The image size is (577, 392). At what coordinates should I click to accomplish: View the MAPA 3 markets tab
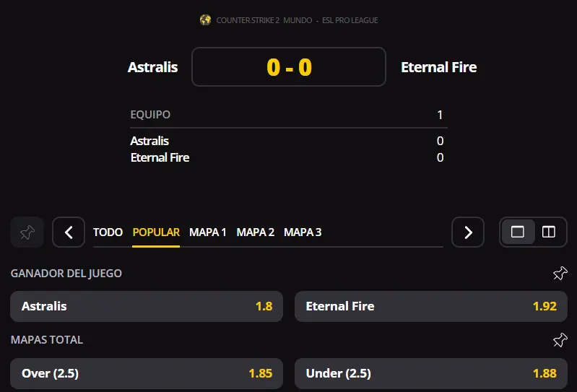click(x=303, y=232)
